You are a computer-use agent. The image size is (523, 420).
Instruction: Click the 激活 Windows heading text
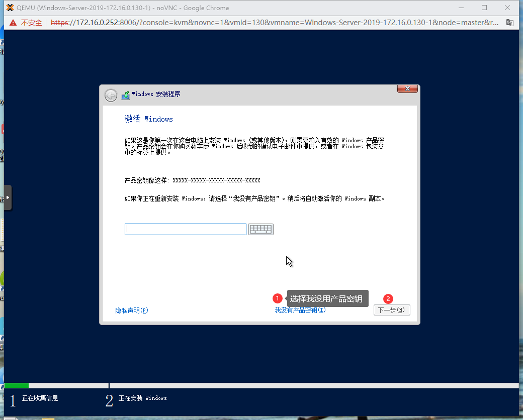(x=149, y=119)
